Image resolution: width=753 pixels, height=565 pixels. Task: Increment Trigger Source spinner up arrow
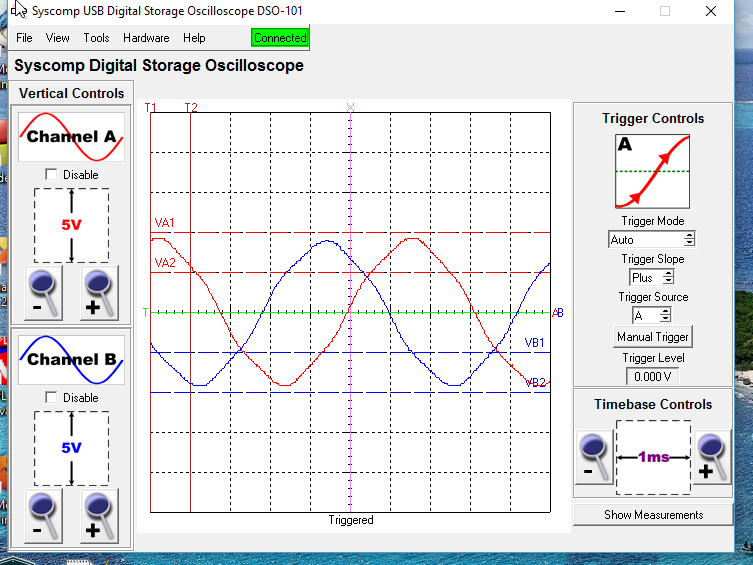[x=665, y=312]
